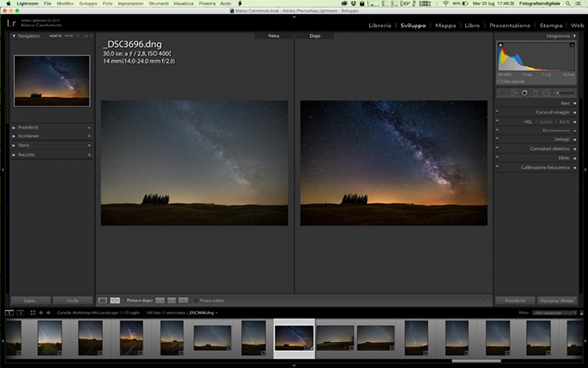The image size is (588, 368).
Task: Click the Copia... button
Action: (x=30, y=301)
